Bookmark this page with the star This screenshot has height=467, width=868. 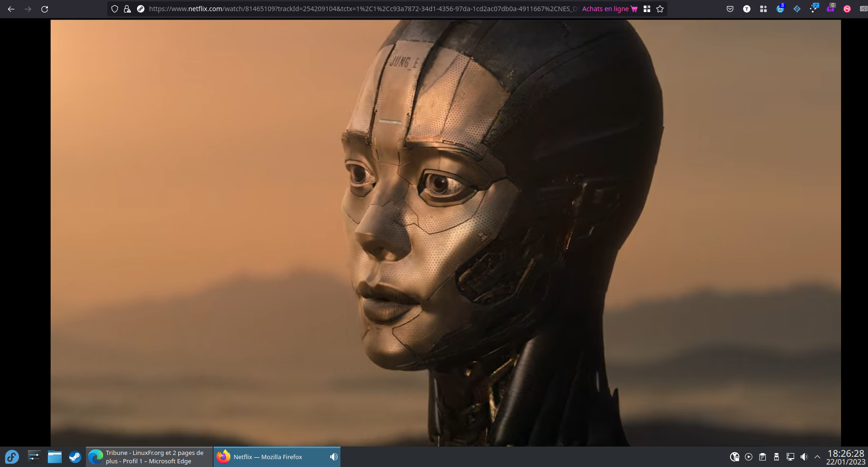pyautogui.click(x=660, y=9)
